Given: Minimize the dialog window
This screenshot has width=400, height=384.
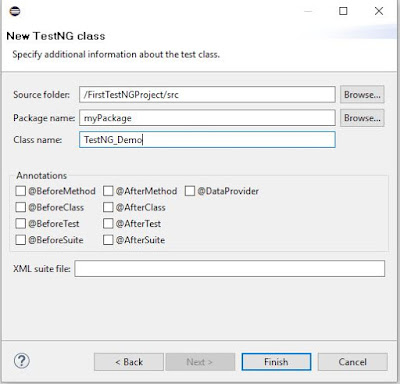Looking at the screenshot, I should point(308,11).
